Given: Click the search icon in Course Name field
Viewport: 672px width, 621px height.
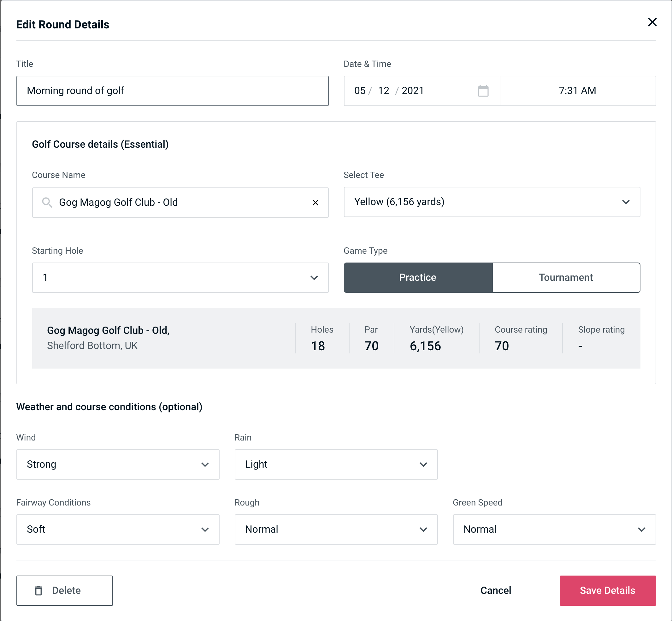Looking at the screenshot, I should pyautogui.click(x=47, y=203).
